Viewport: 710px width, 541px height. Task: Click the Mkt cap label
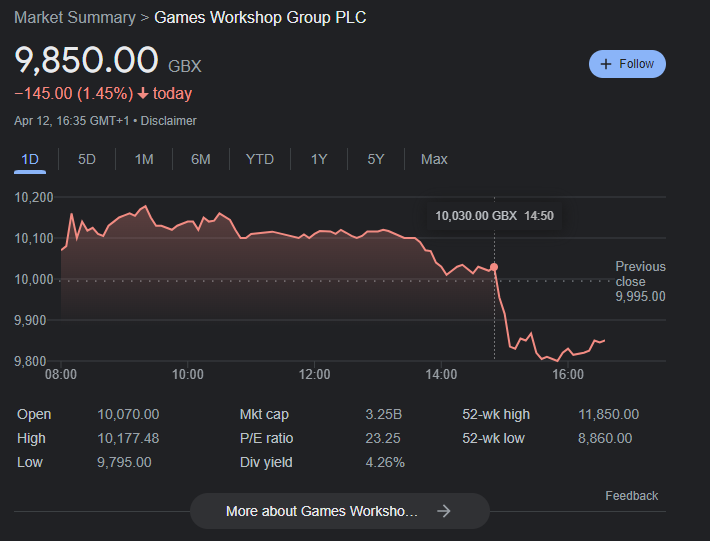click(264, 414)
